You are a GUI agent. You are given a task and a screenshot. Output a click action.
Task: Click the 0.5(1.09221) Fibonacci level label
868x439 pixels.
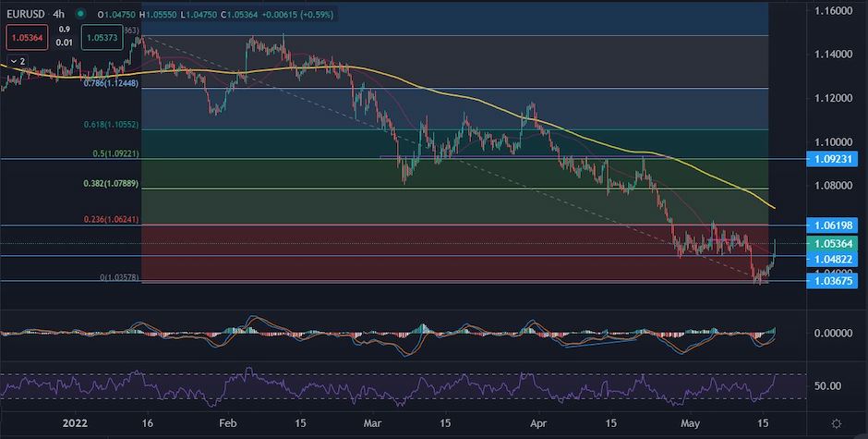(114, 153)
